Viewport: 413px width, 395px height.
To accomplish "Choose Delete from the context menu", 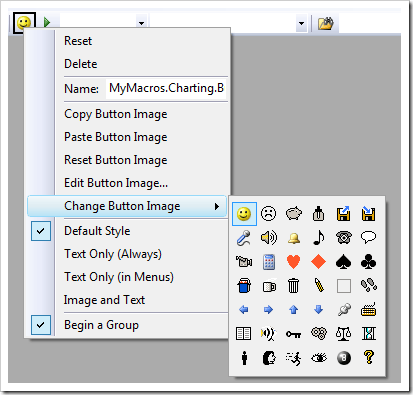I will 81,64.
